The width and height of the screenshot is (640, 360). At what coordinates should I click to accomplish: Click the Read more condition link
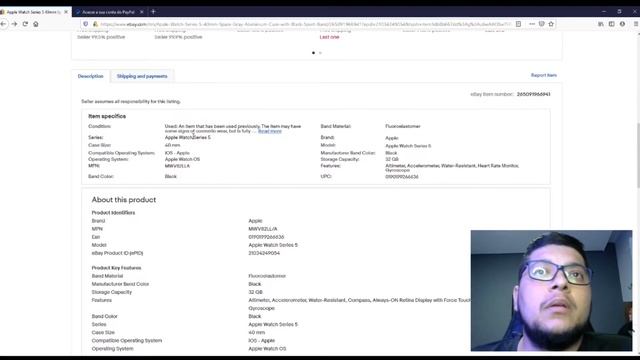pyautogui.click(x=270, y=131)
